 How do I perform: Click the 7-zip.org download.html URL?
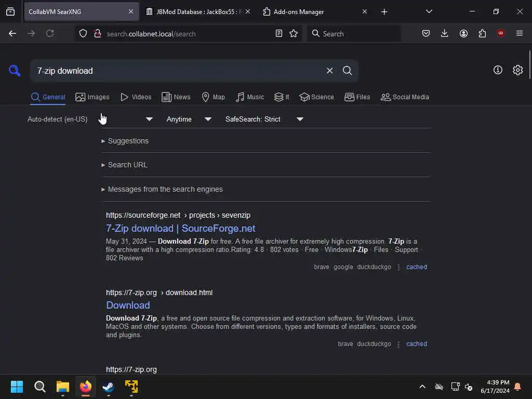[159, 292]
